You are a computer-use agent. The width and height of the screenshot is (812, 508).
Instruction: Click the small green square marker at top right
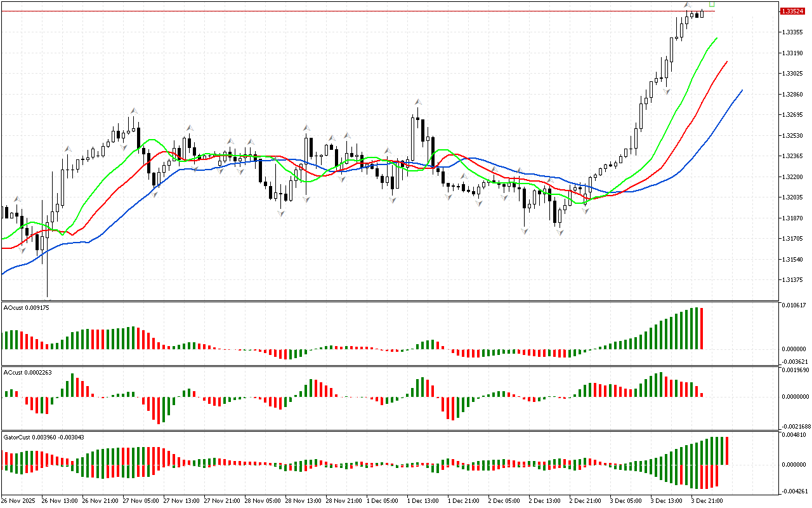pyautogui.click(x=712, y=4)
